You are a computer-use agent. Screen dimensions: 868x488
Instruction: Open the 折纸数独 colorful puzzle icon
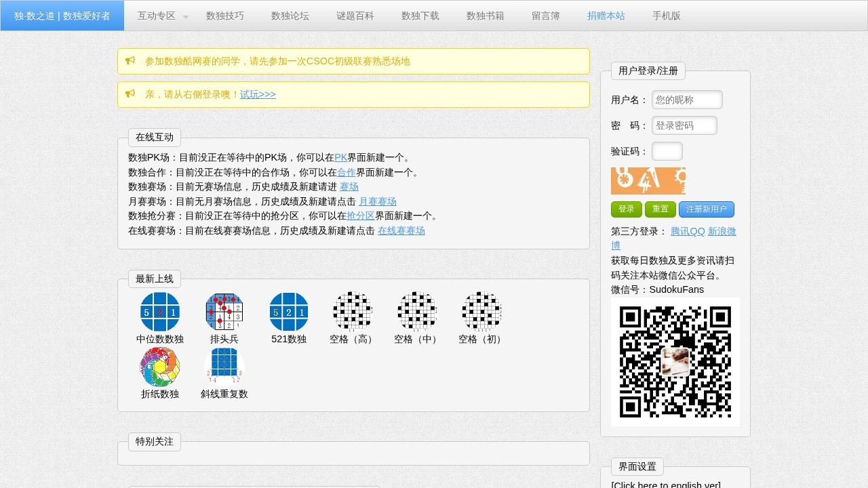160,367
